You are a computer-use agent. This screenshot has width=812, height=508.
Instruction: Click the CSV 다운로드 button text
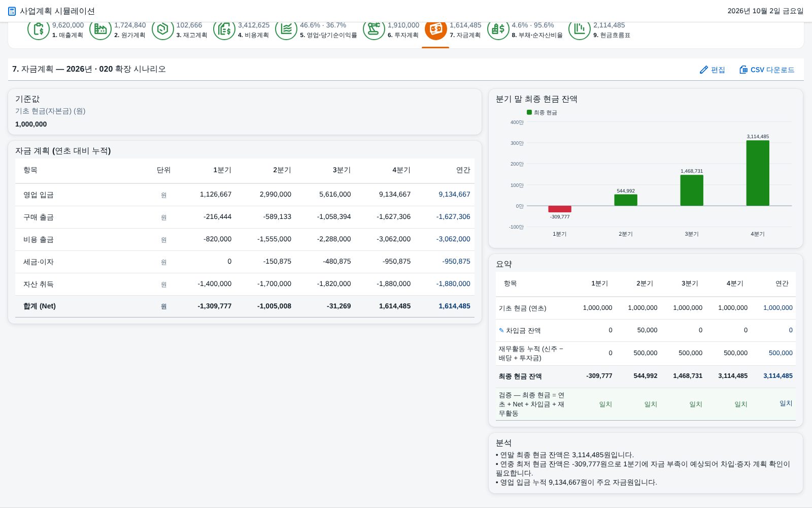(772, 70)
